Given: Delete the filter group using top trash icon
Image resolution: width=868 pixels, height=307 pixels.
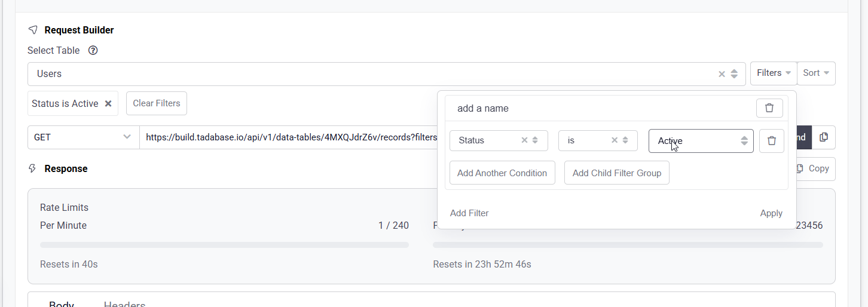Looking at the screenshot, I should click(x=769, y=108).
